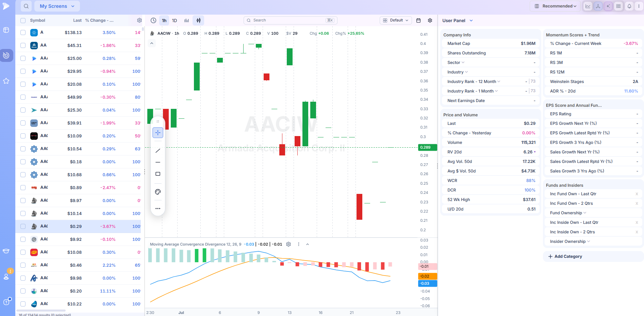The image size is (644, 316).
Task: Open the drawing color palette tool
Action: tap(158, 192)
